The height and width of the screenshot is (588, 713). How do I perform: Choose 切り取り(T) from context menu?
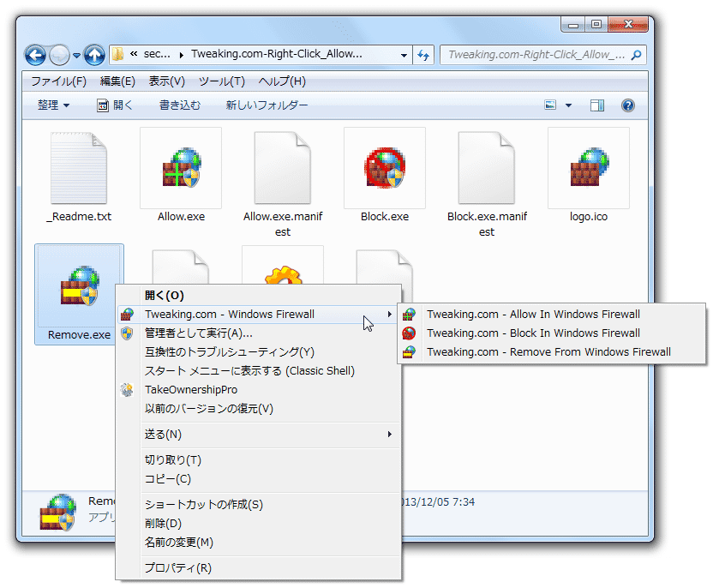click(258, 459)
